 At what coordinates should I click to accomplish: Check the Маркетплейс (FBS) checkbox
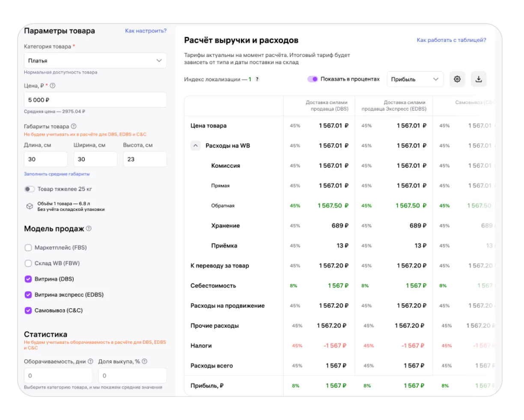(28, 248)
